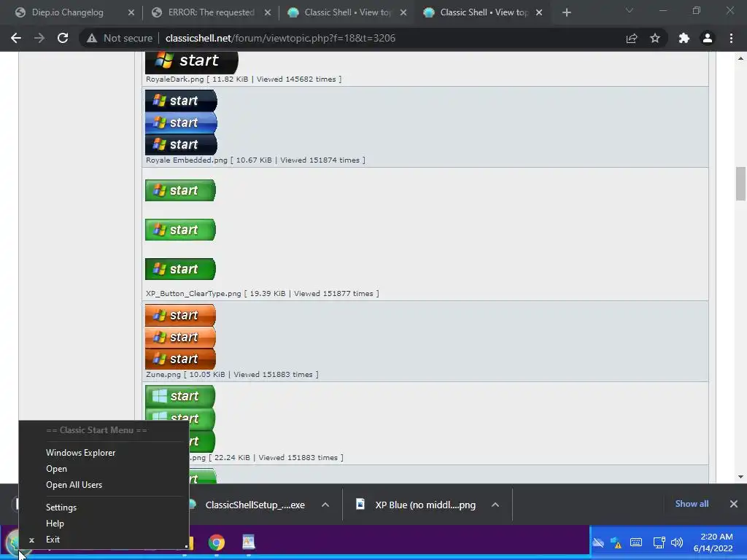Open the Chrome three-dot menu
The width and height of the screenshot is (747, 560).
(731, 38)
